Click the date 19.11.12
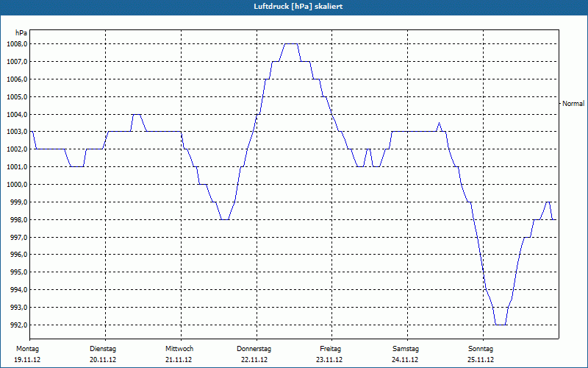This screenshot has height=368, width=588. [27, 360]
